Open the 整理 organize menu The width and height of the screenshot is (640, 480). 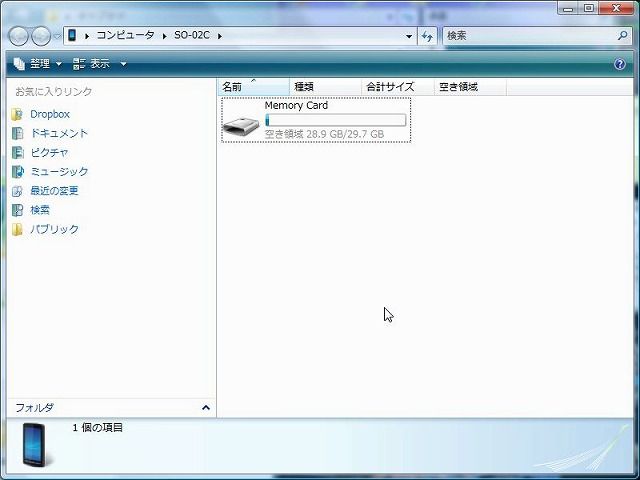(x=38, y=64)
